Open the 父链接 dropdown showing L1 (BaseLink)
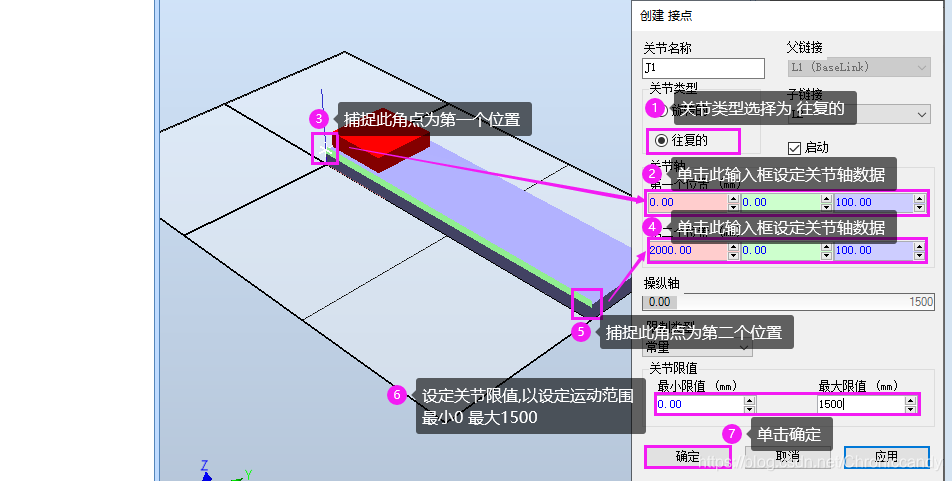 859,67
